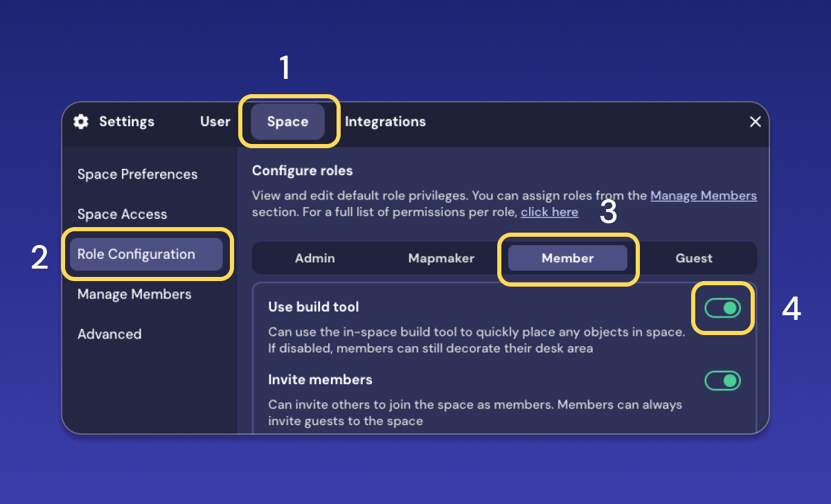
Task: Open the full permissions list via click here
Action: pos(549,212)
